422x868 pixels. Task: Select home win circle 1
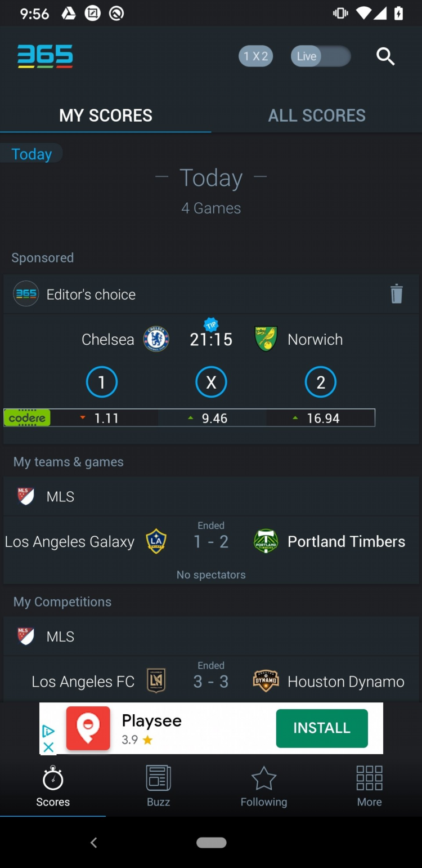[x=102, y=382]
